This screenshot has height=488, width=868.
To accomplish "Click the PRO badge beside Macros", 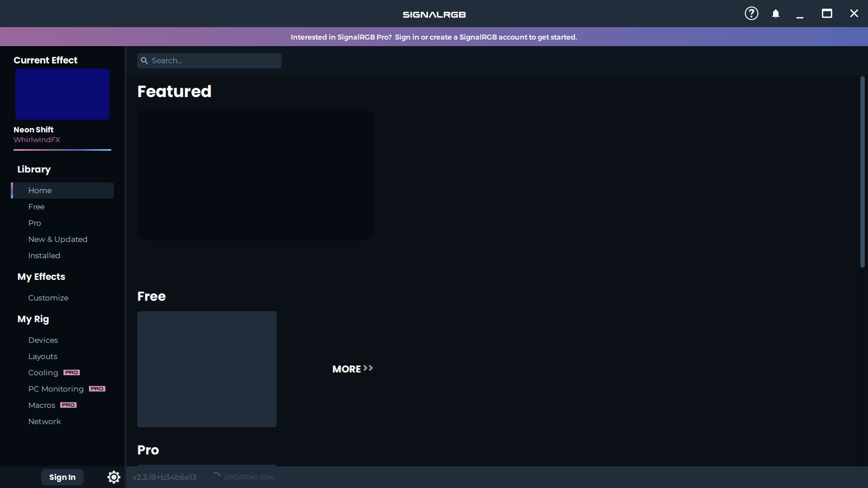I will click(68, 405).
